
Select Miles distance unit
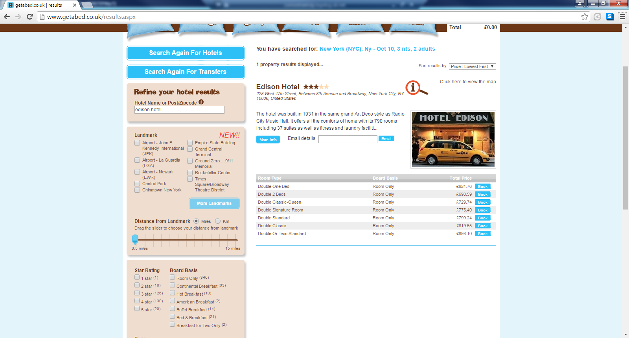[196, 221]
